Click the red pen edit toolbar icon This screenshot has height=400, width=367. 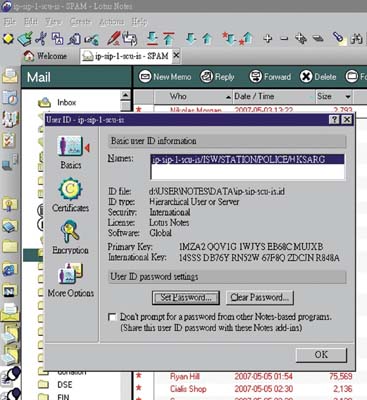tap(114, 38)
